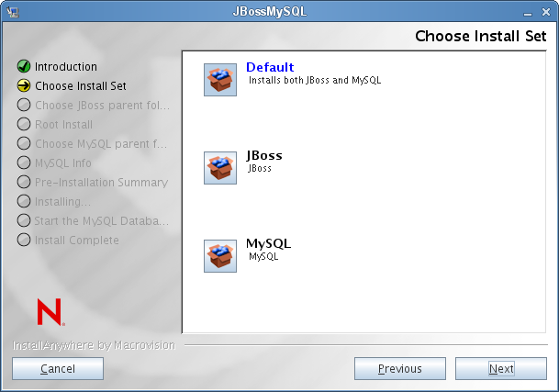Return to the Previous installer step
Image resolution: width=559 pixels, height=392 pixels.
(x=400, y=368)
